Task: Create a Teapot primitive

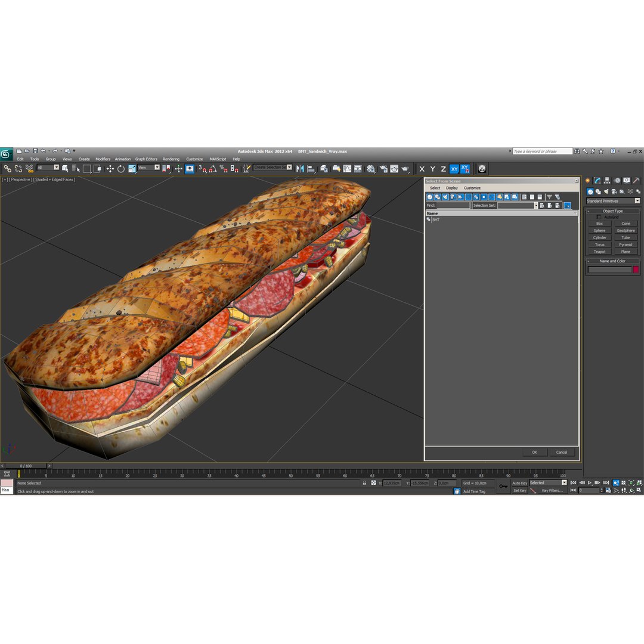Action: [x=599, y=252]
